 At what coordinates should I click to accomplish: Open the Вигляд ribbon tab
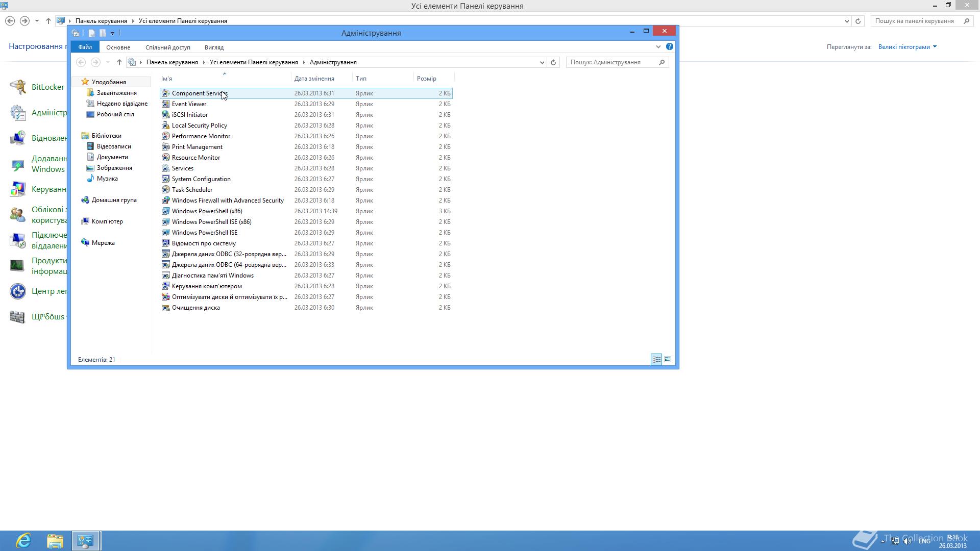[214, 47]
